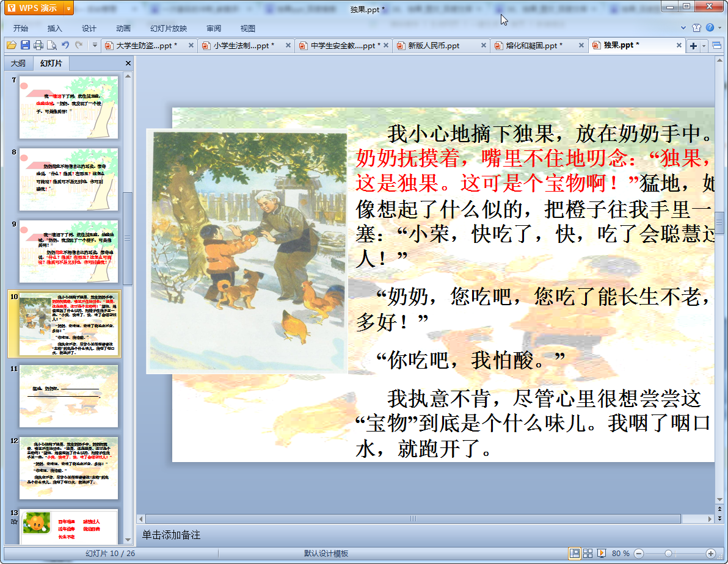The width and height of the screenshot is (728, 564).
Task: Open the 插入 ribbon tab
Action: 54,28
